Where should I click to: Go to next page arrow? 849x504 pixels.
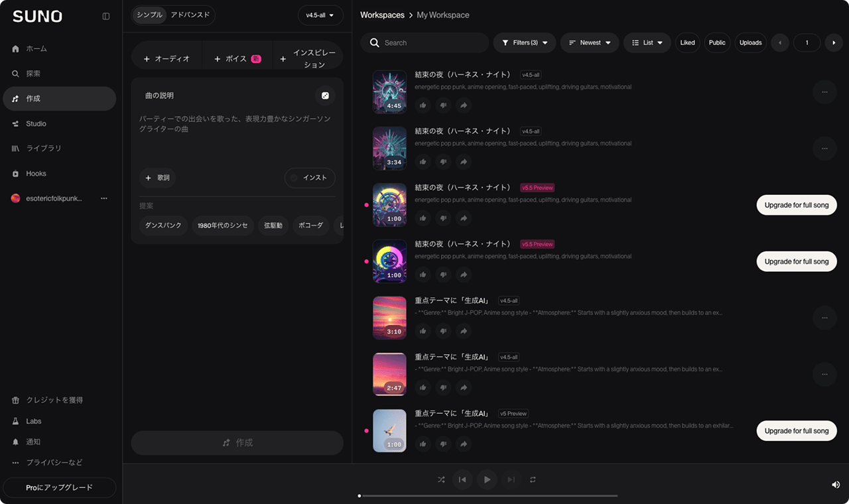[x=834, y=42]
